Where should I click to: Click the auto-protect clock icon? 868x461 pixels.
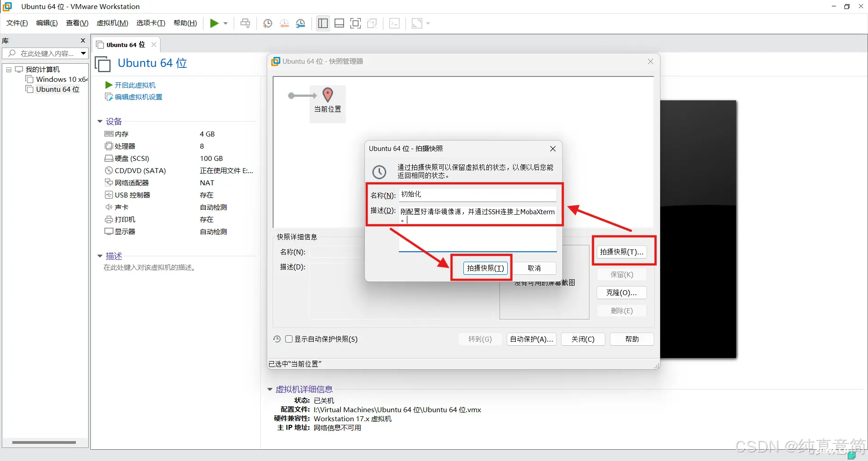[277, 339]
